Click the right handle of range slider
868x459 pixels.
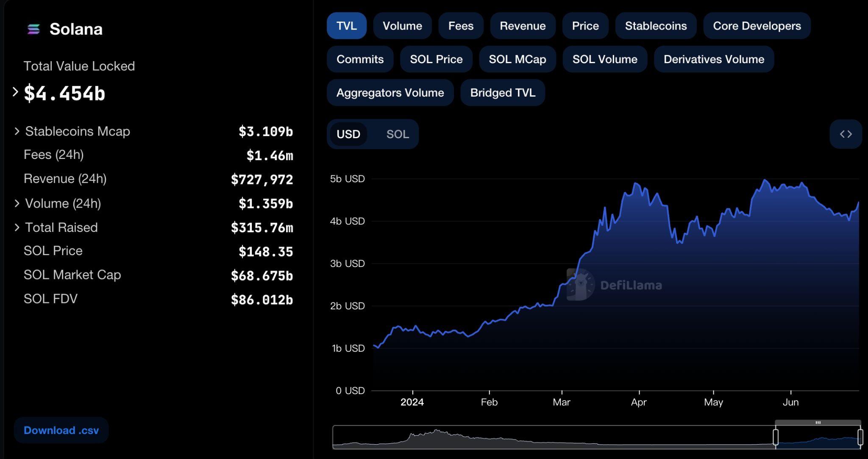(x=860, y=437)
